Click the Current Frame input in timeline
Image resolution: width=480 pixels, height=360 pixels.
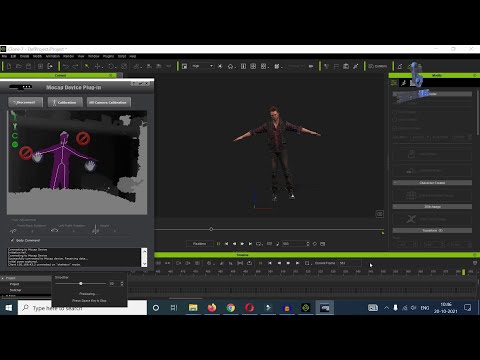(349, 263)
